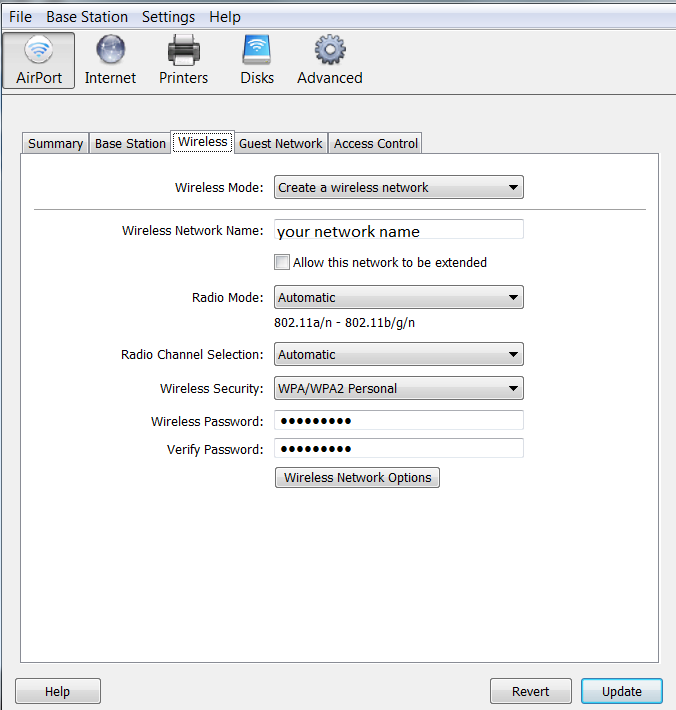The height and width of the screenshot is (710, 676).
Task: Open the Wireless Security dropdown
Action: coord(398,389)
